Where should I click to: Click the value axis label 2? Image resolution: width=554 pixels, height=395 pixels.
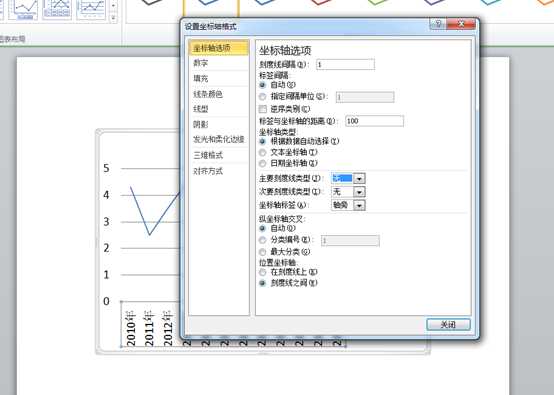point(106,248)
